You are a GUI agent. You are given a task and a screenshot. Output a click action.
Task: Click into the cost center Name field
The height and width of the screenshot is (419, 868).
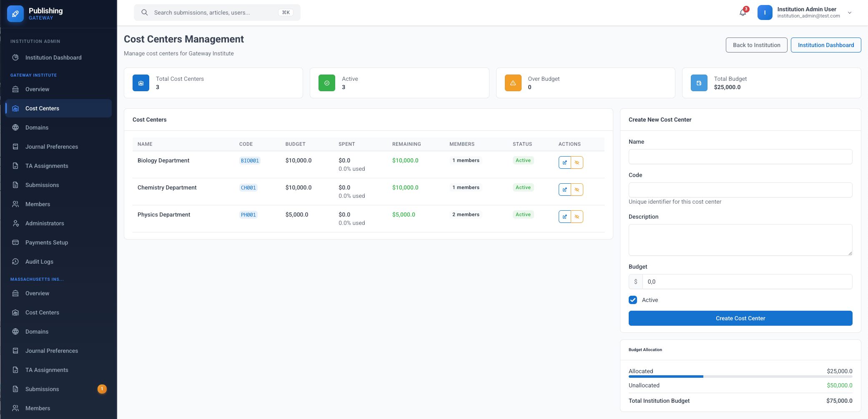pyautogui.click(x=740, y=157)
